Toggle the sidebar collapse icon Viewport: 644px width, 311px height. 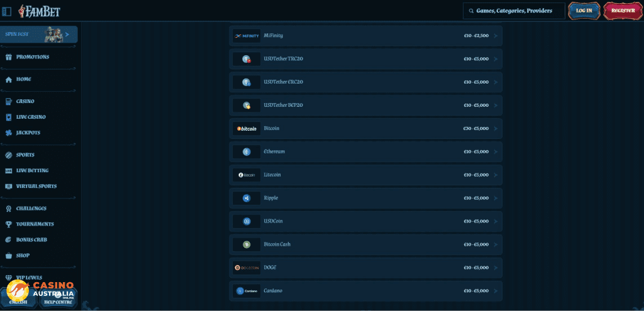pyautogui.click(x=6, y=11)
